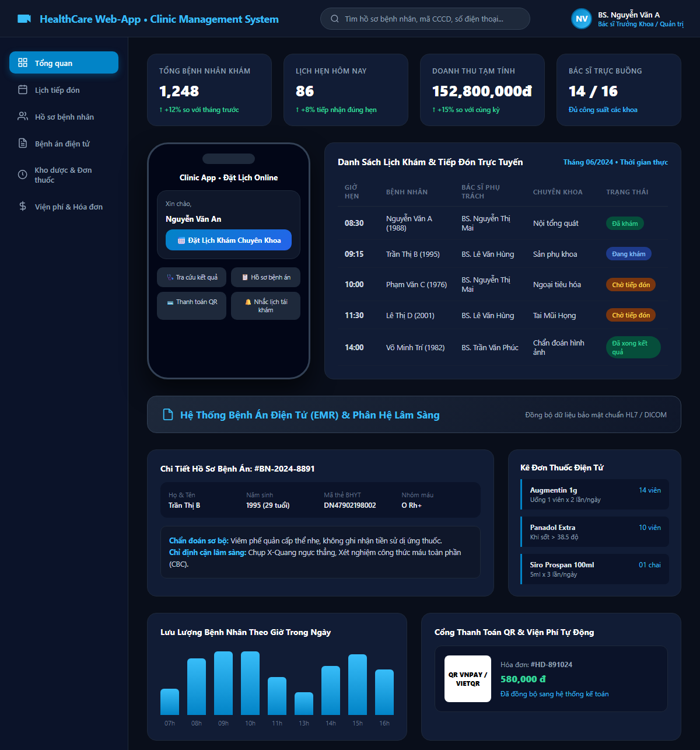Click the EMR section file icon
Viewport: 700px width, 750px height.
(167, 414)
